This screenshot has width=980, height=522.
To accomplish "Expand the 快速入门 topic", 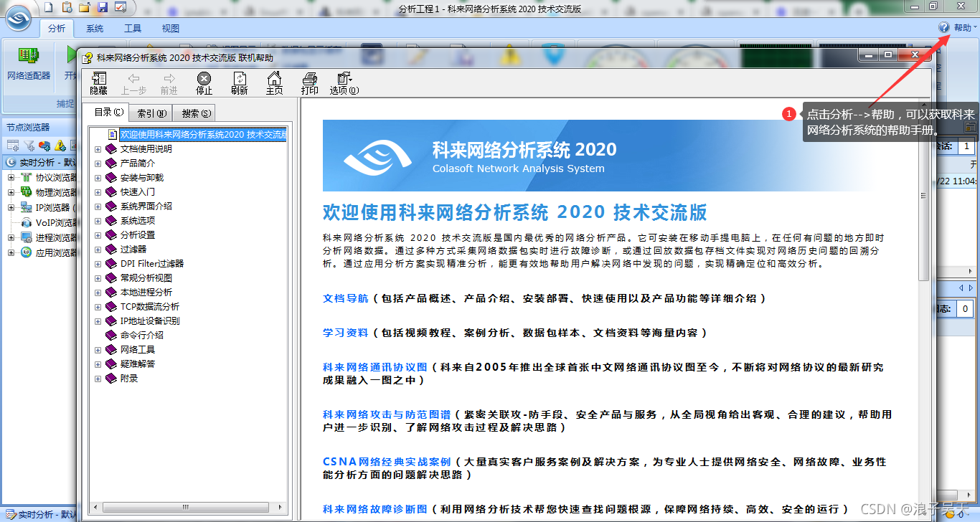I will (98, 192).
